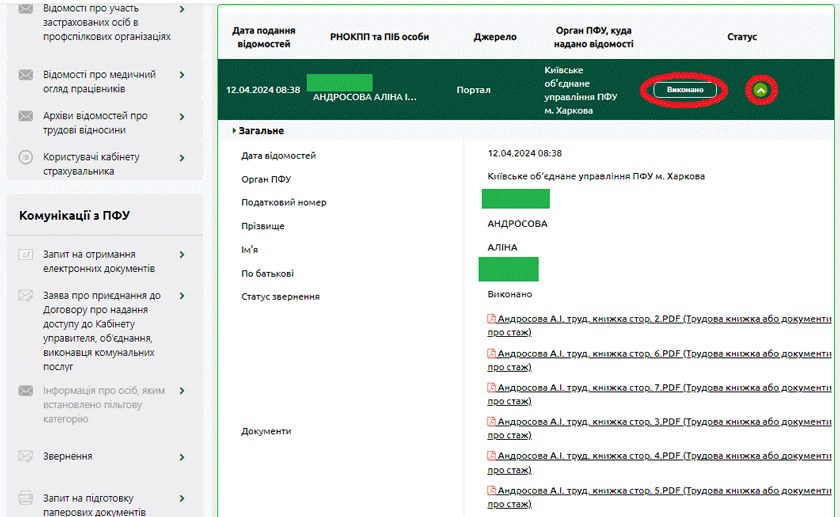
Task: Click PDF icon of книжка стор. 7 file
Action: tap(492, 387)
